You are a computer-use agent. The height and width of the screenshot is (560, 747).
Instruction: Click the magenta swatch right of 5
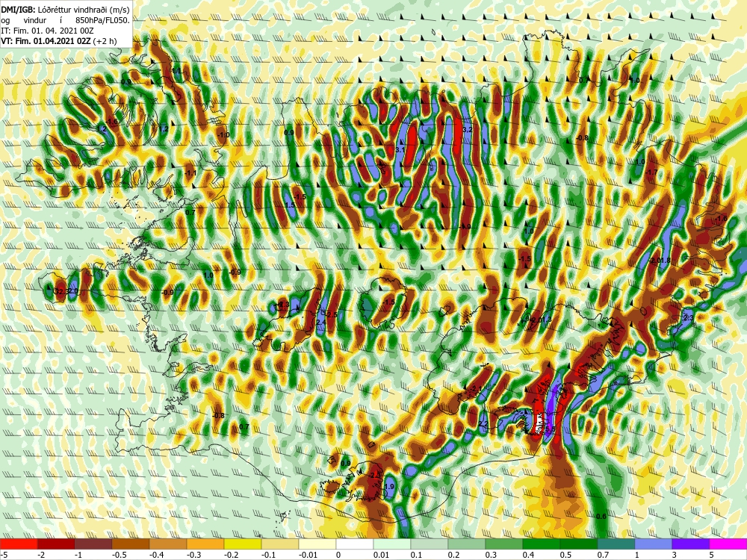(728, 544)
